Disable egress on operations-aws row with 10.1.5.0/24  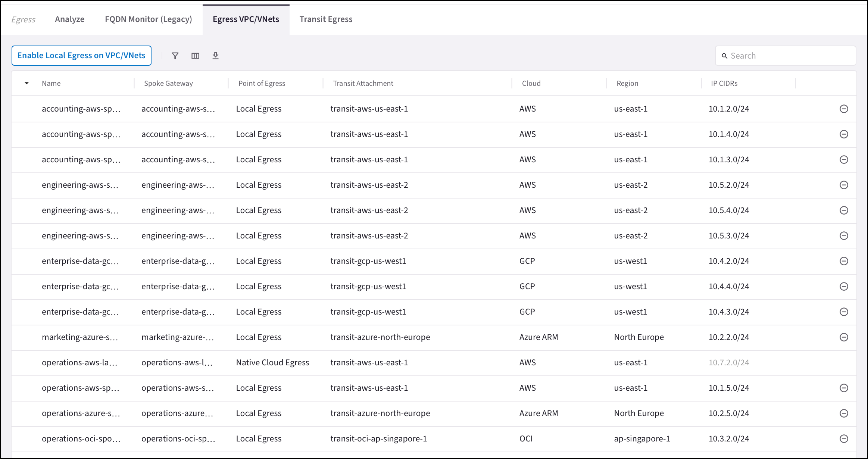coord(844,388)
